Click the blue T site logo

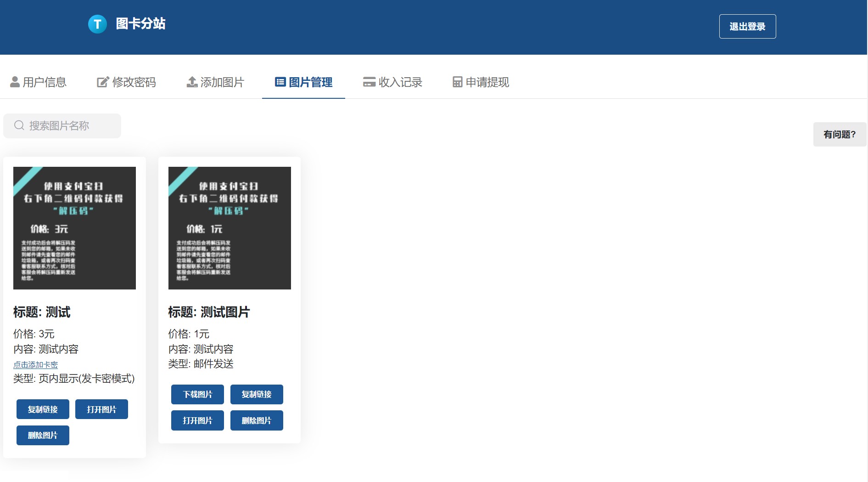click(x=97, y=24)
